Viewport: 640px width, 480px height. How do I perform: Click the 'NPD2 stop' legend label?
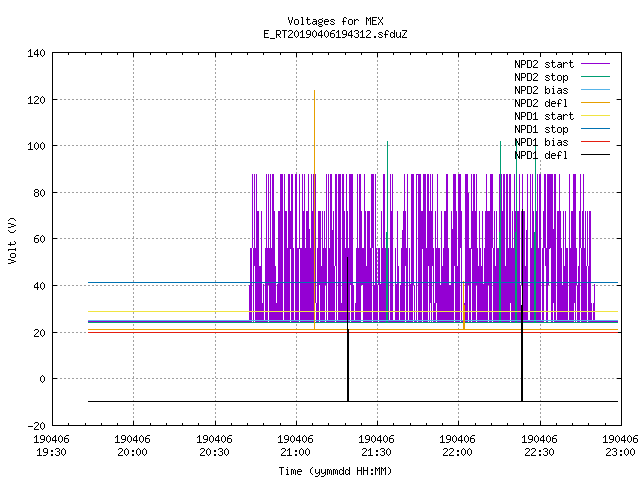click(541, 77)
